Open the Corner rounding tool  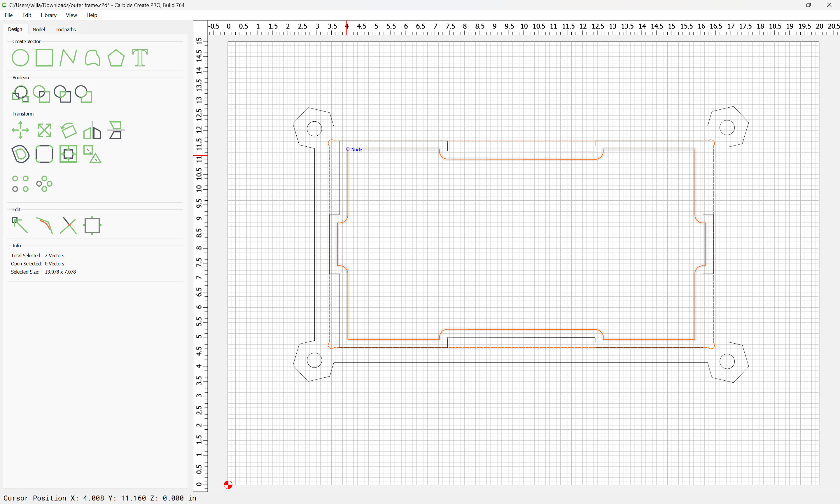(x=44, y=154)
